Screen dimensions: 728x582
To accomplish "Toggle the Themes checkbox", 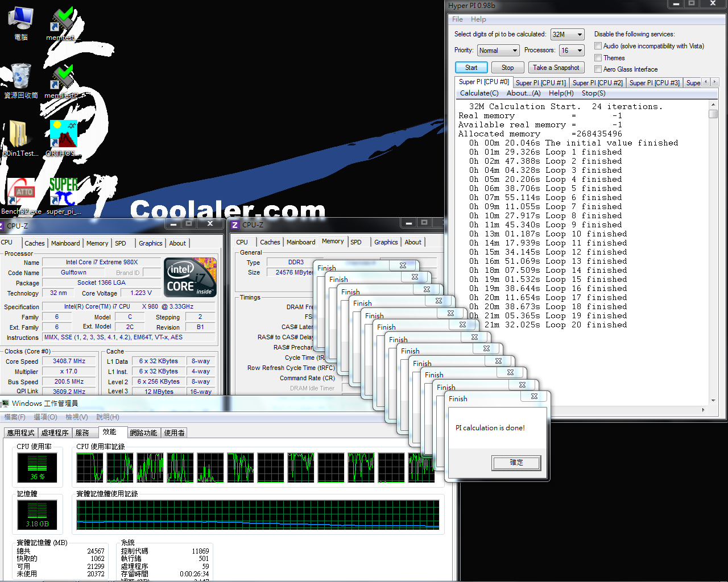I will click(598, 58).
